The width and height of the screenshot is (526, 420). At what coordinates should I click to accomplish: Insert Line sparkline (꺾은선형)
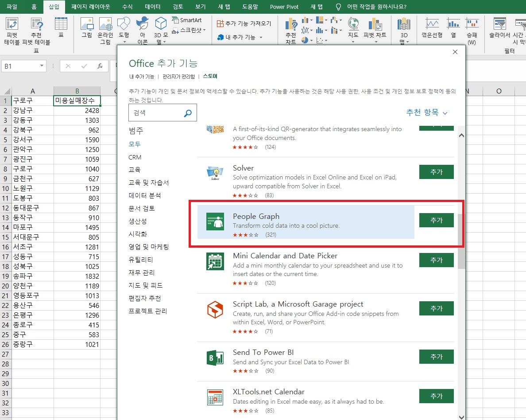(432, 28)
